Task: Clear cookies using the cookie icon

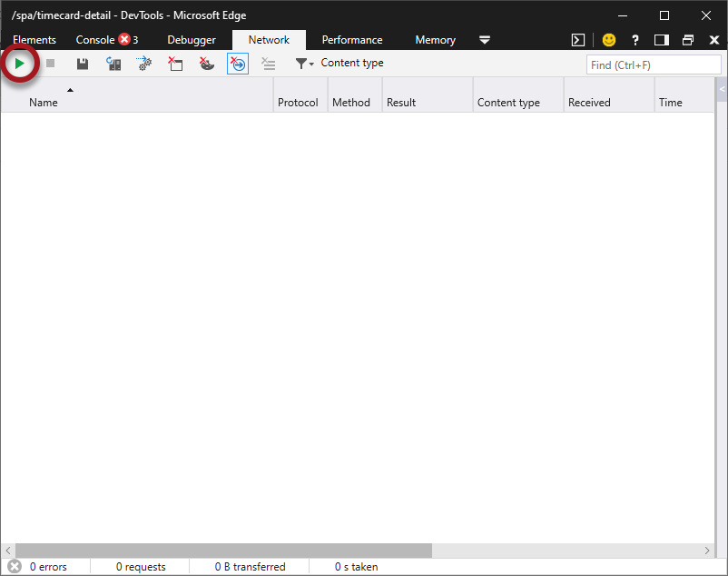Action: click(x=207, y=64)
